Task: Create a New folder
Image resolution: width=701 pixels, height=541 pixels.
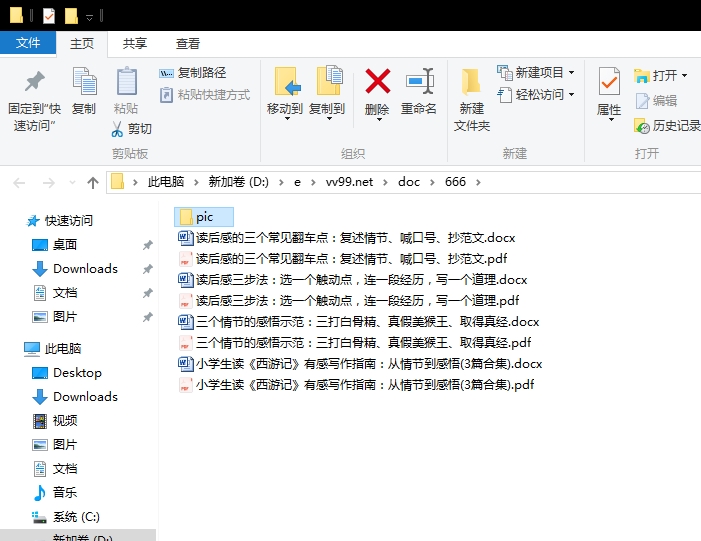Action: (x=472, y=100)
